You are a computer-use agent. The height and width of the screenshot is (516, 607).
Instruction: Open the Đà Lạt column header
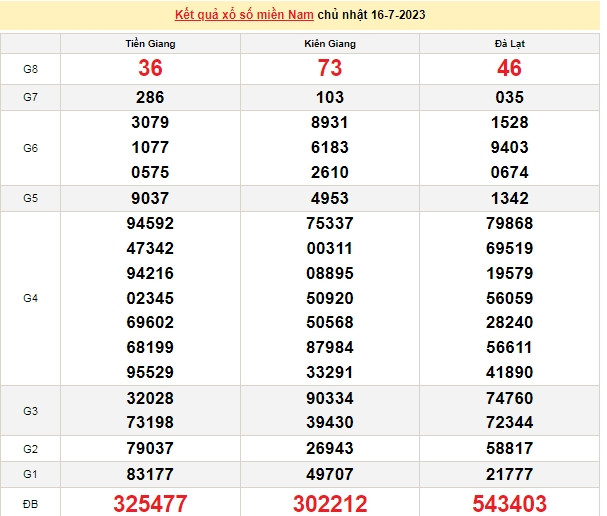pyautogui.click(x=509, y=44)
